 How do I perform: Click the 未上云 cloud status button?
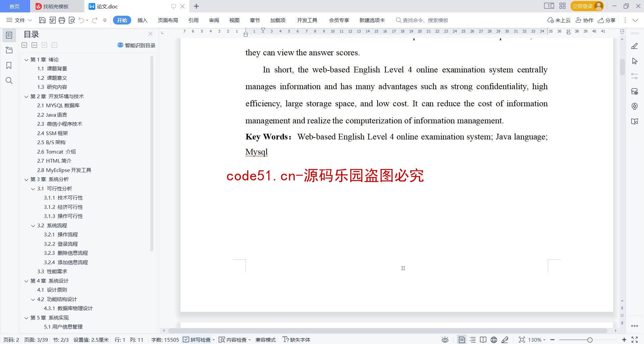click(559, 20)
